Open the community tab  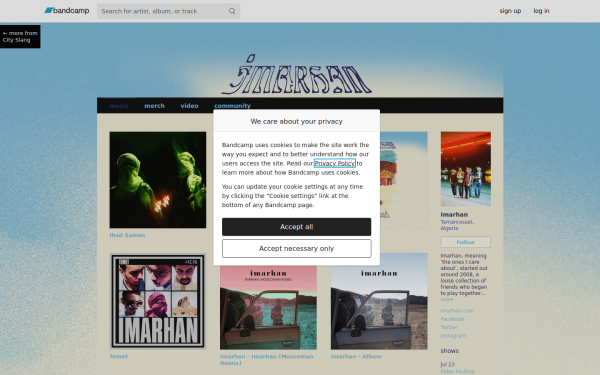coord(232,106)
